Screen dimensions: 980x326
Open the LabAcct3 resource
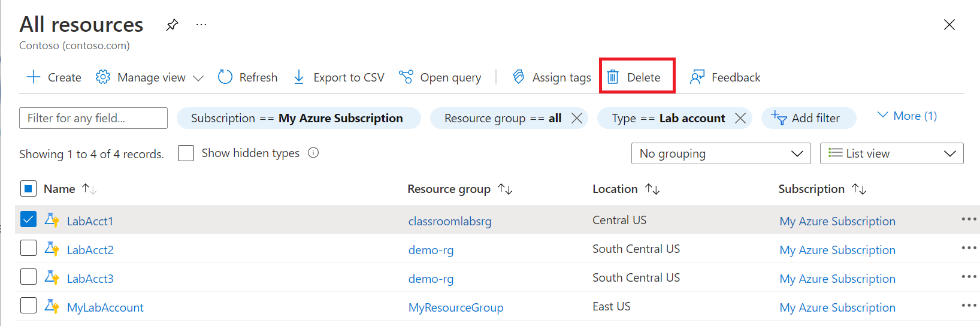tap(90, 279)
